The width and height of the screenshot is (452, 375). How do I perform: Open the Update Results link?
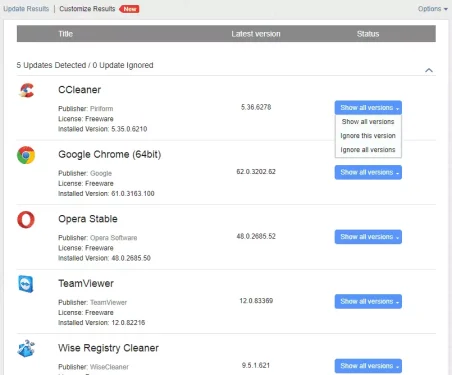[x=26, y=9]
